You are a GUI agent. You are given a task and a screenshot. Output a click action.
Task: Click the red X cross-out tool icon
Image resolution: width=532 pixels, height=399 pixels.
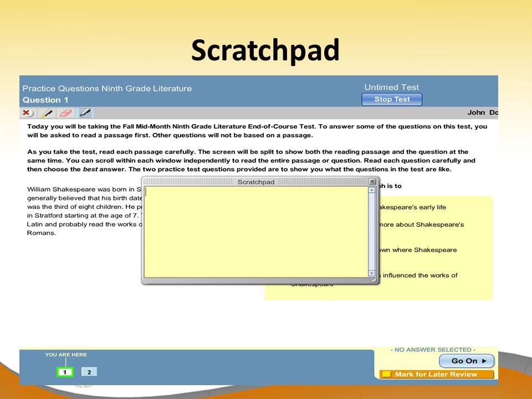pos(27,112)
